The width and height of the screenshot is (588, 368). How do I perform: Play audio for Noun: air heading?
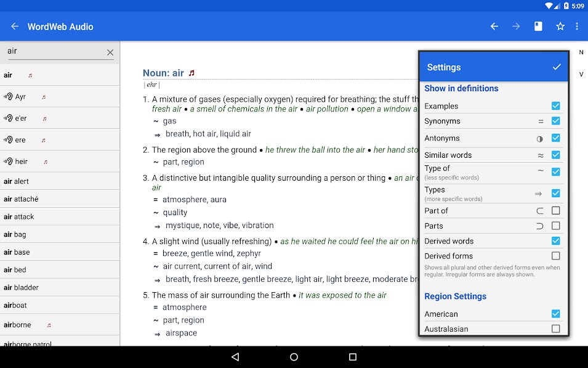[x=191, y=73]
